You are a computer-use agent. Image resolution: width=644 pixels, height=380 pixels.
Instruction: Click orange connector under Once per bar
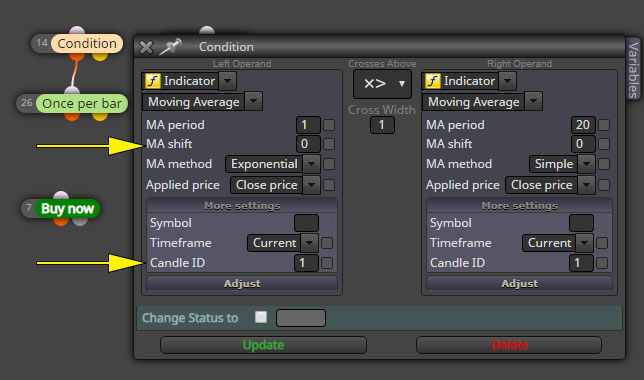coord(72,116)
